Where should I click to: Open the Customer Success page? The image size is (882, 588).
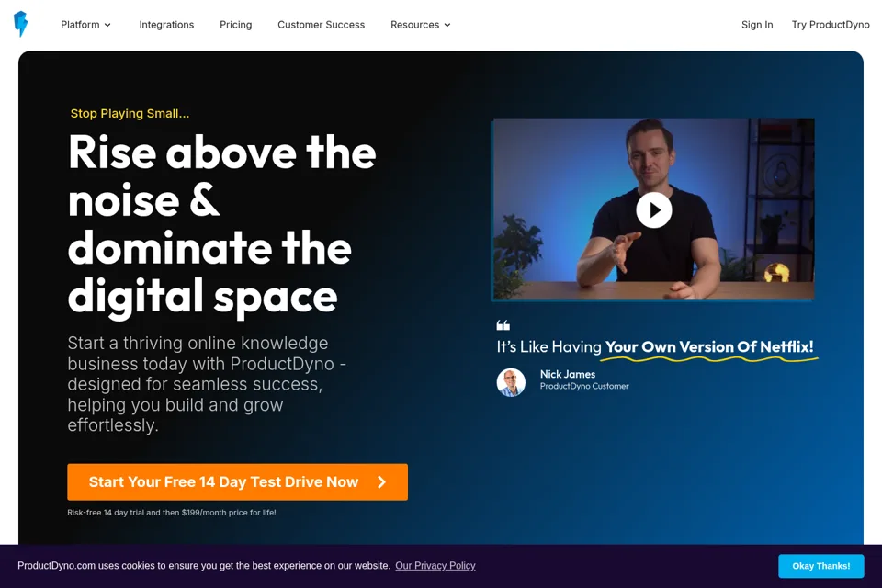(322, 25)
